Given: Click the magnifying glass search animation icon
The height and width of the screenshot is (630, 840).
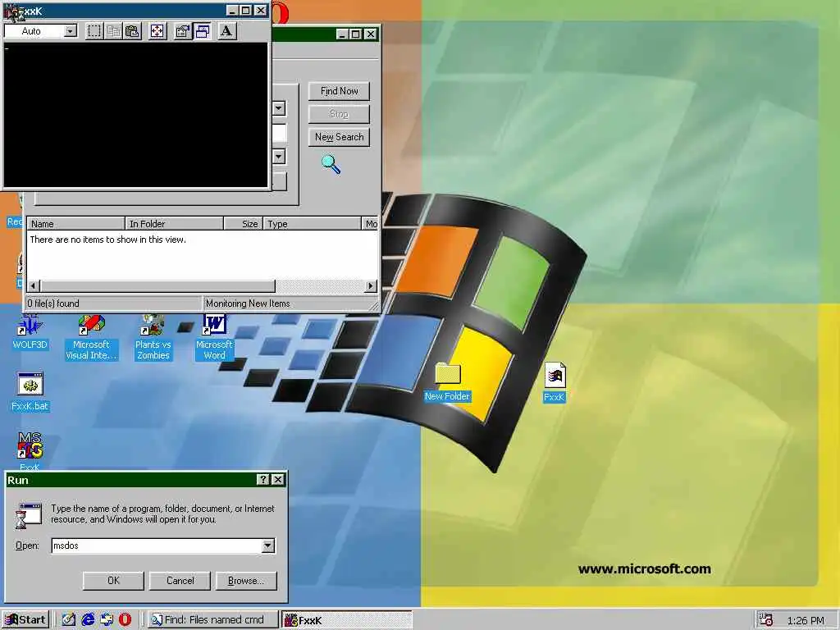Looking at the screenshot, I should point(331,164).
